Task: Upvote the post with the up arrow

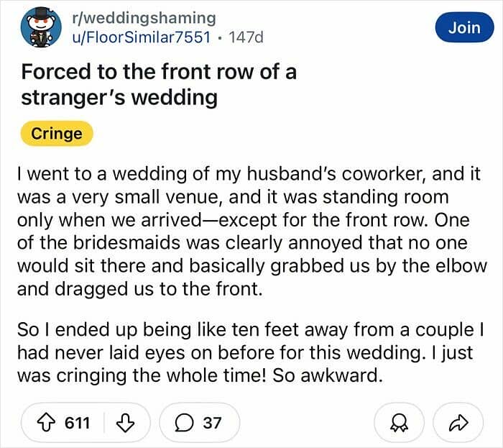Action: [x=47, y=423]
